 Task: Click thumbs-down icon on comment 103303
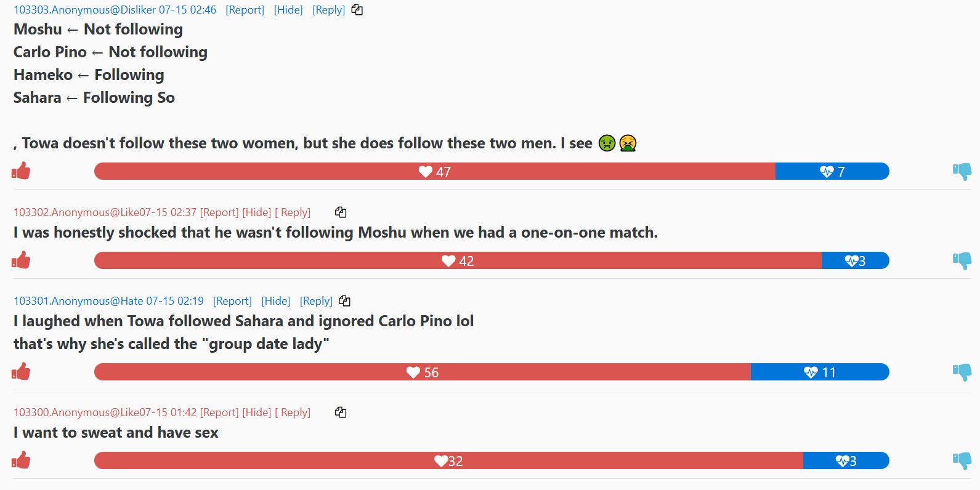tap(962, 172)
